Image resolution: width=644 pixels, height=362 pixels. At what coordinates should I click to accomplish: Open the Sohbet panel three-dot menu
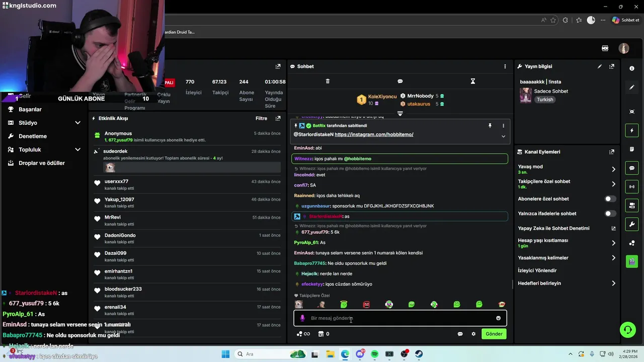(x=505, y=66)
